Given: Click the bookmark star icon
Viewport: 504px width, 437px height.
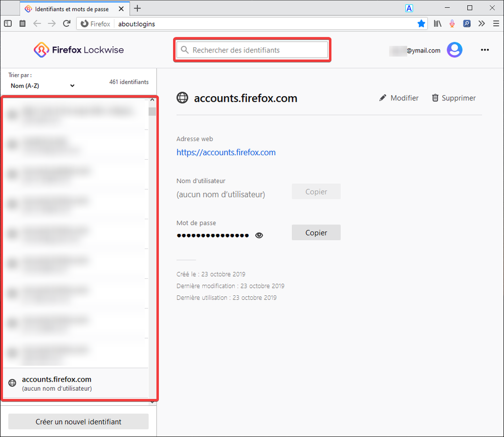Looking at the screenshot, I should pyautogui.click(x=421, y=24).
